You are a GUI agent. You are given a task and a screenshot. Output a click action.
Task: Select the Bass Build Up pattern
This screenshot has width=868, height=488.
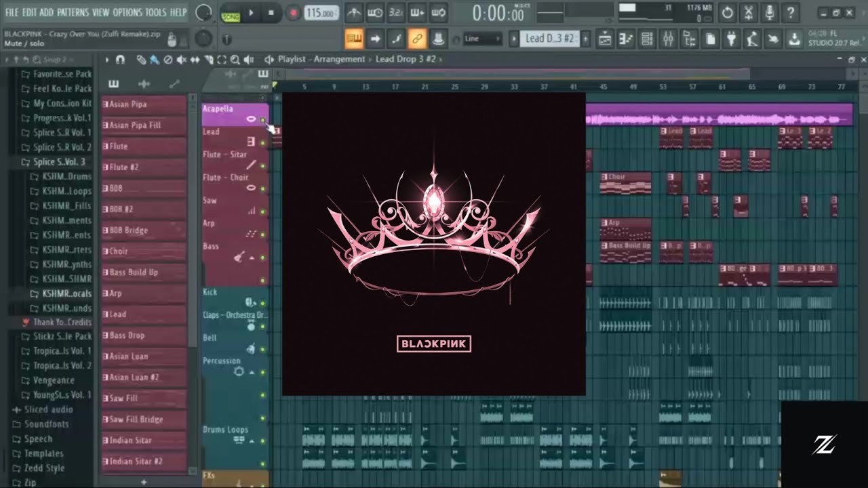click(x=144, y=272)
